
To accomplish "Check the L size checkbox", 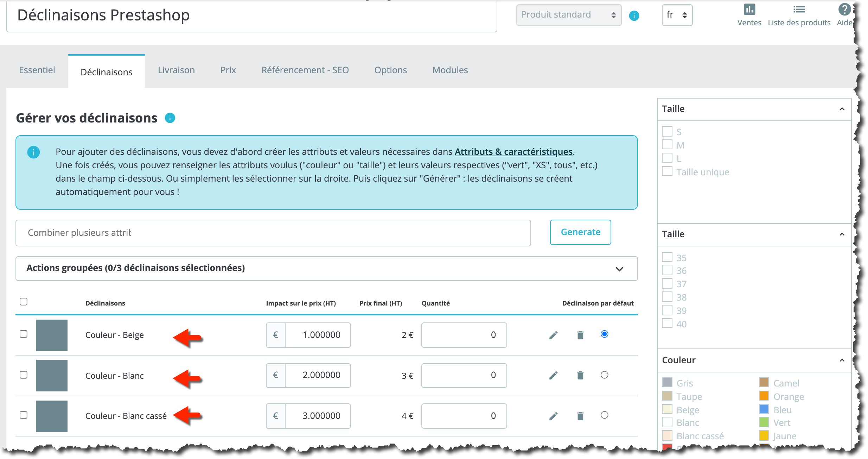I will tap(667, 158).
